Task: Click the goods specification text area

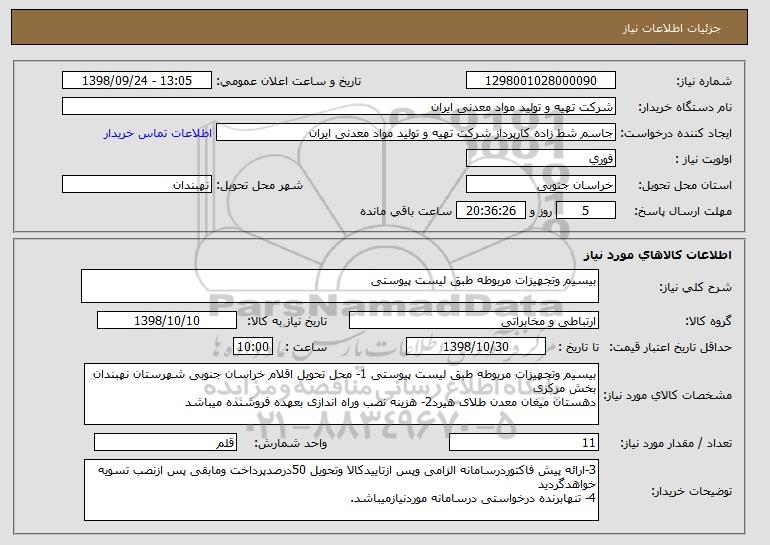Action: coord(341,394)
